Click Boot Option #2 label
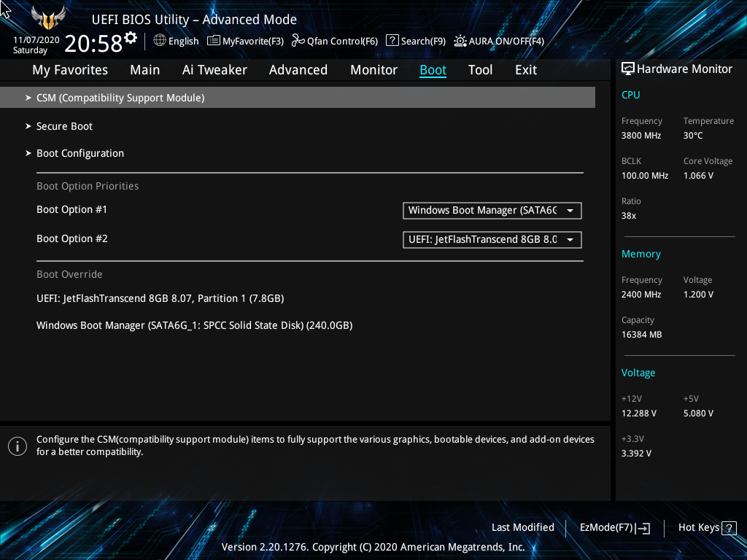 click(x=72, y=238)
